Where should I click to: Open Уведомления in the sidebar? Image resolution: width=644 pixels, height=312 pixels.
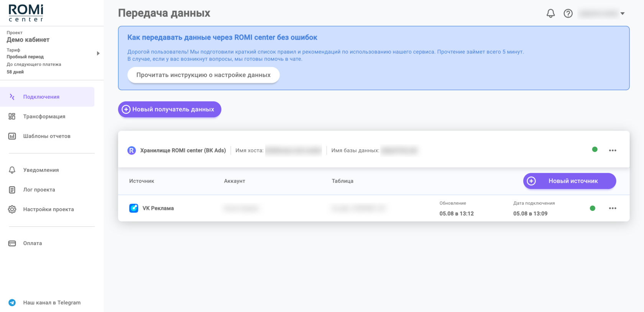coord(41,170)
